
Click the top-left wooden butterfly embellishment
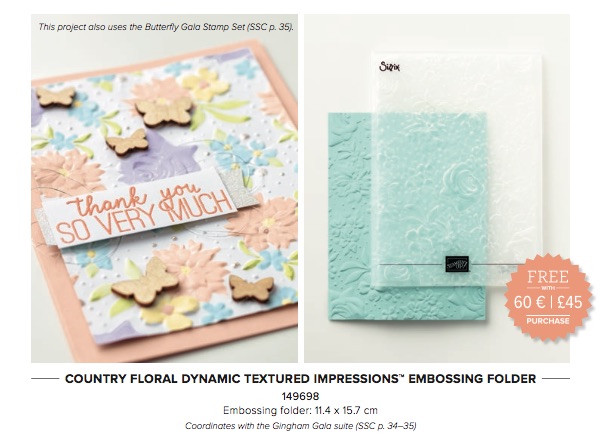point(56,97)
